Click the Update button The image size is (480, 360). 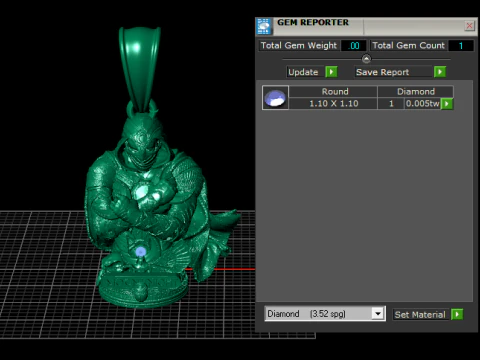click(x=305, y=72)
